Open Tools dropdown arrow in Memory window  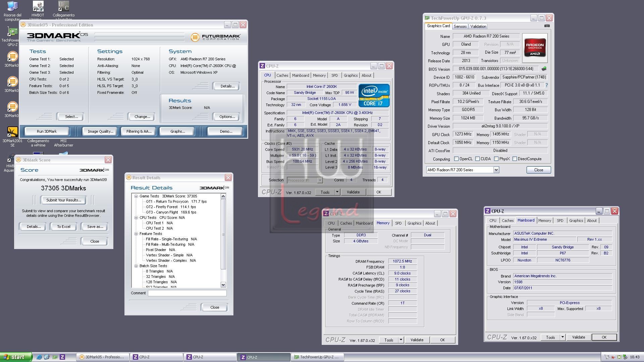pos(401,340)
